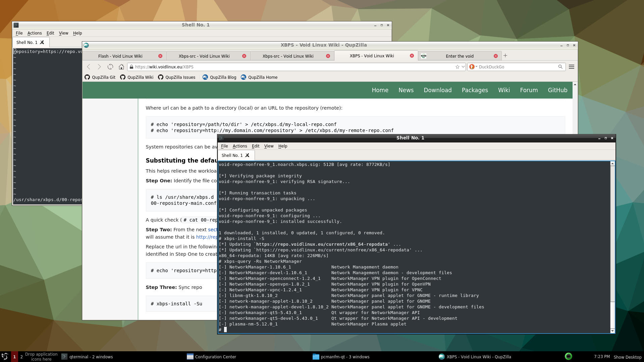This screenshot has width=644, height=362.
Task: Open the QupZilla Issues bookmark
Action: (x=177, y=77)
